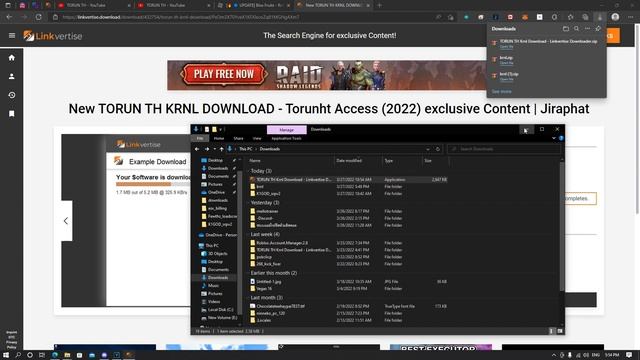Go to previous slide in Linkvertise carousel

point(66,221)
